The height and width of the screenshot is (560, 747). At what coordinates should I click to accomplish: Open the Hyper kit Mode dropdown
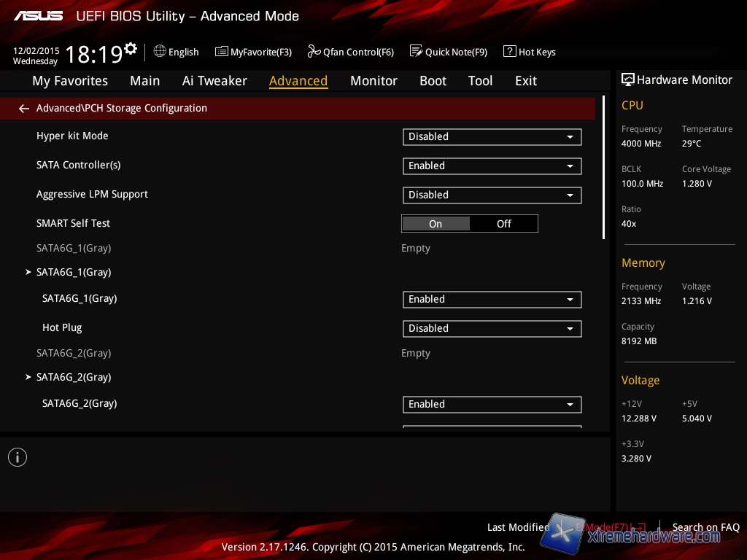pyautogui.click(x=492, y=136)
